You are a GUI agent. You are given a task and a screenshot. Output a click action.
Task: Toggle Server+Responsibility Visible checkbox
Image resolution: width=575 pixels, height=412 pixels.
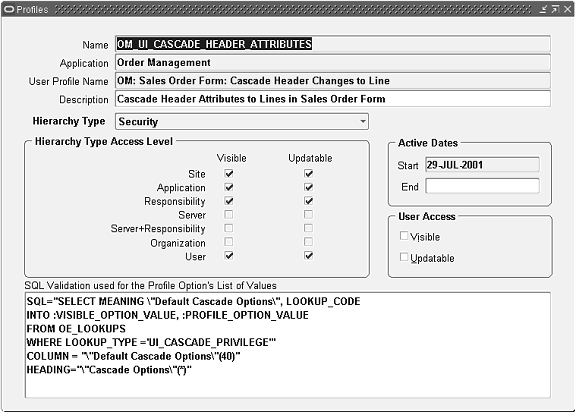tap(229, 228)
